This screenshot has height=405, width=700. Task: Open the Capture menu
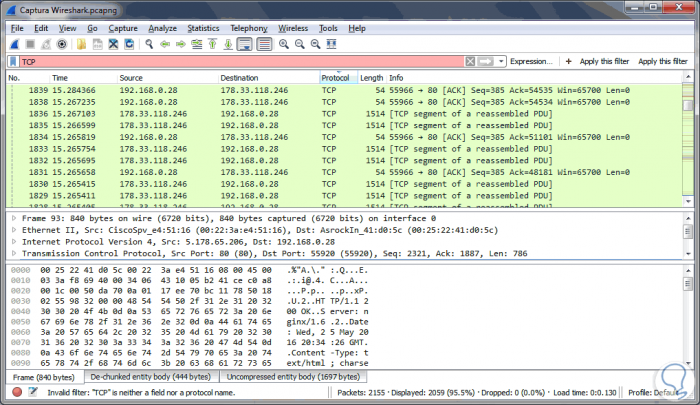(123, 28)
